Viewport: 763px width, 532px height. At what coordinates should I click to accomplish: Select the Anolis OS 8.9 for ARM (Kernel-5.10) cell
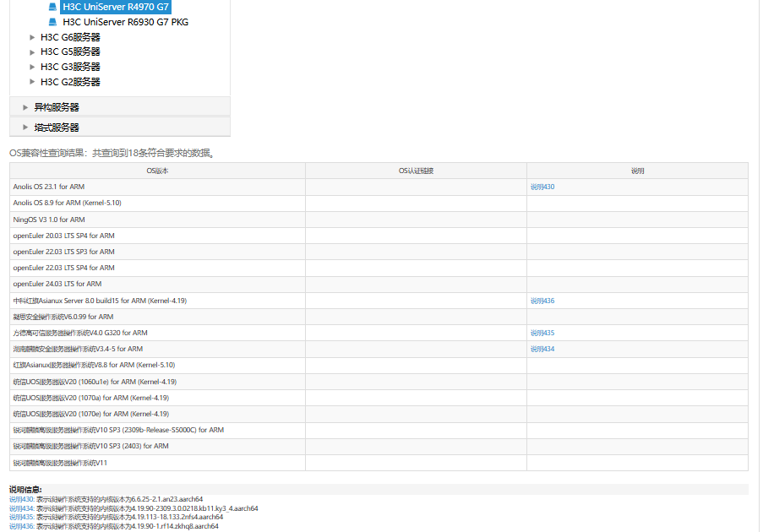[157, 203]
